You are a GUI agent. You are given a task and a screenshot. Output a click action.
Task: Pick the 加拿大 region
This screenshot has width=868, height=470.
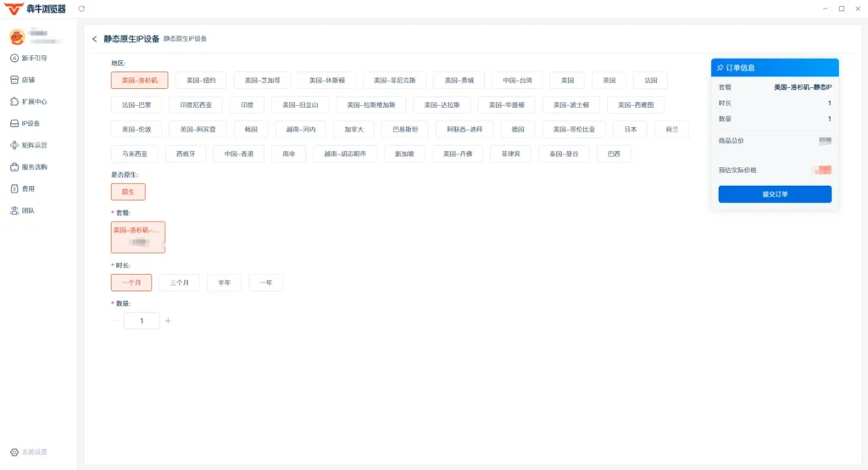click(353, 129)
